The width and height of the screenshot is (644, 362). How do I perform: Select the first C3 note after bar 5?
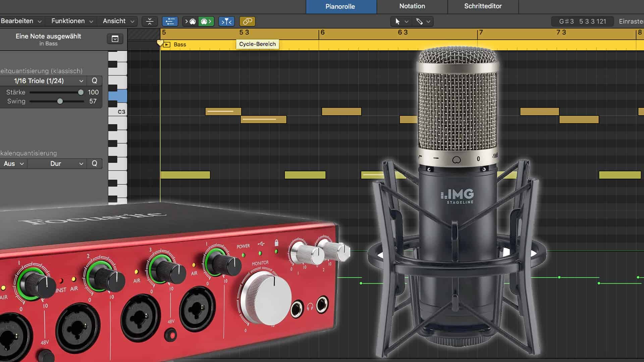(223, 111)
